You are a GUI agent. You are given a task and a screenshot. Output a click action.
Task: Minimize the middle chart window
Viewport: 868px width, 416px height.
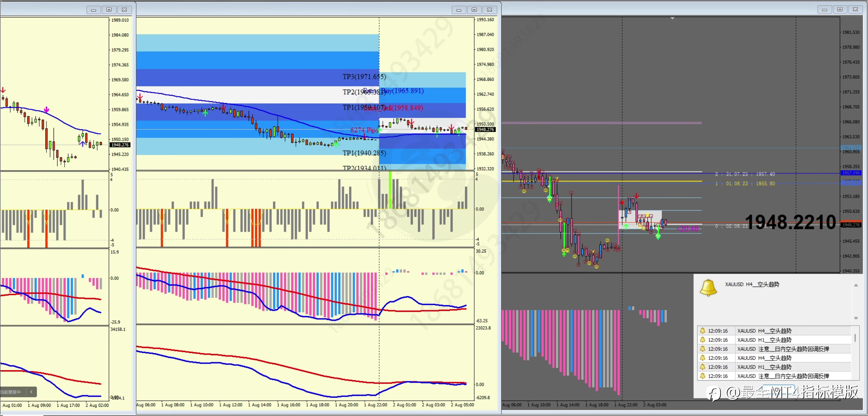coord(459,10)
